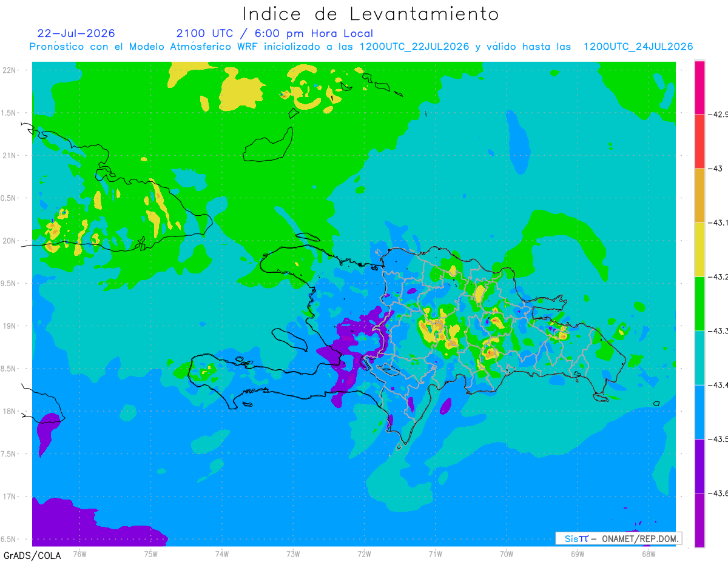Click the legend value '-42.9'
Viewport: 728px width, 562px height.
[718, 114]
